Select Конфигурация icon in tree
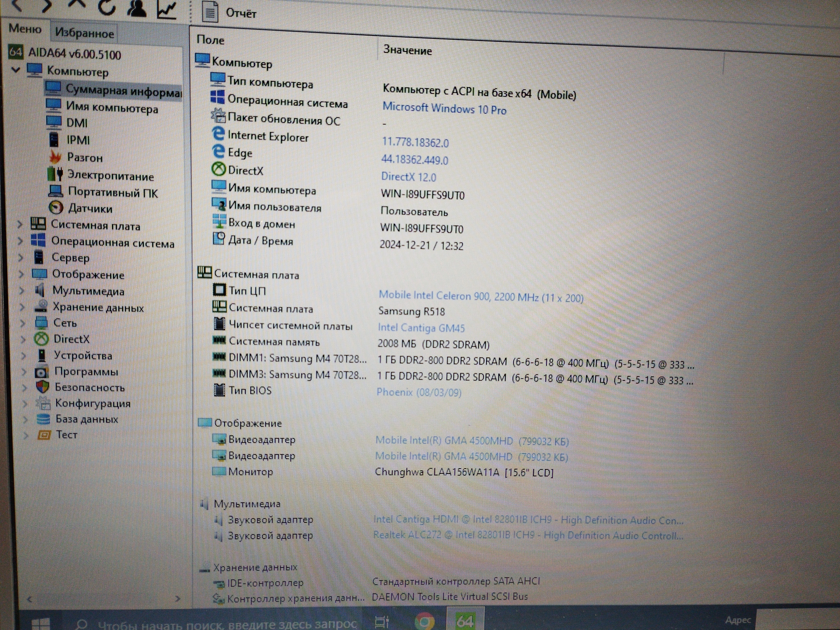The image size is (840, 630). click(x=43, y=403)
